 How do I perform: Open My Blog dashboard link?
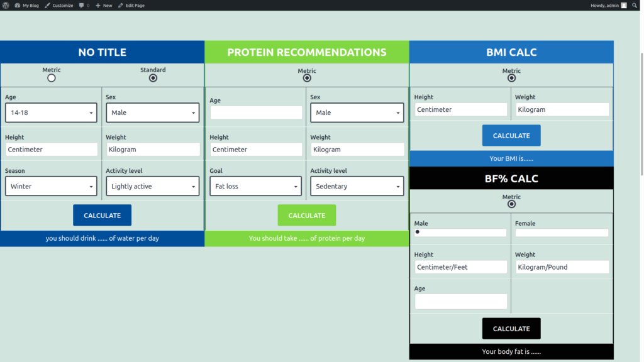[26, 5]
